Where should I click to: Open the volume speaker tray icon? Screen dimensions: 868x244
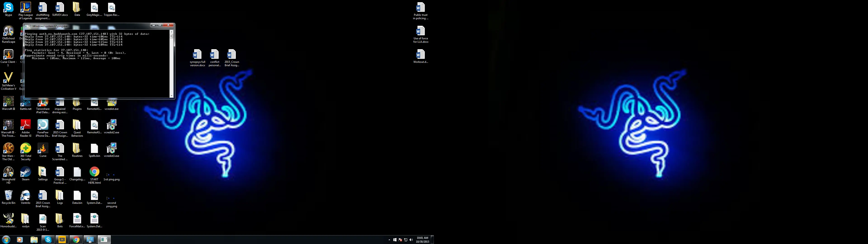[411, 240]
